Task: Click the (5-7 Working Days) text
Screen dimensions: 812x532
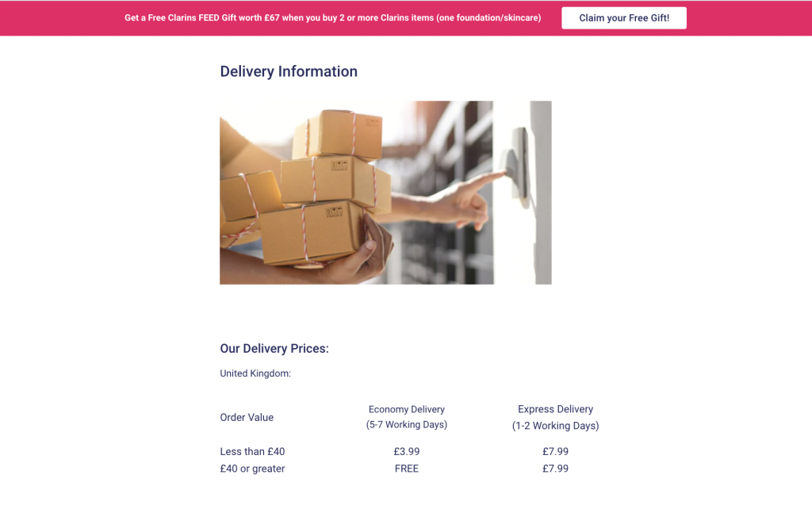Action: pyautogui.click(x=407, y=425)
